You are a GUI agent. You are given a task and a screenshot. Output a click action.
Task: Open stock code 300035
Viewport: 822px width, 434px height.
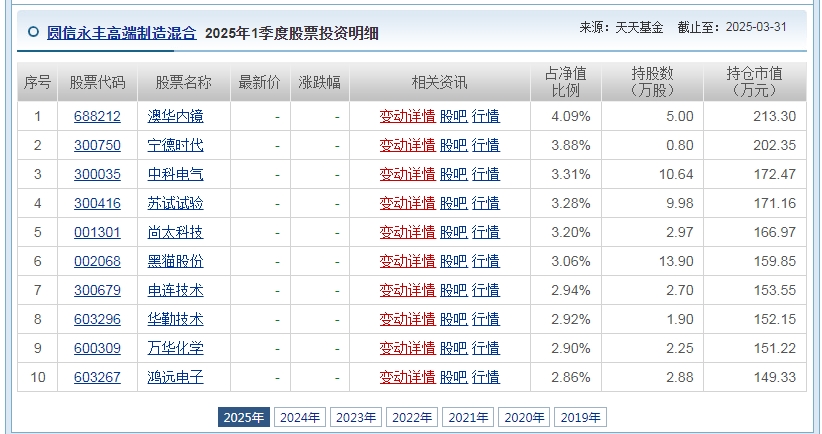[x=98, y=174]
